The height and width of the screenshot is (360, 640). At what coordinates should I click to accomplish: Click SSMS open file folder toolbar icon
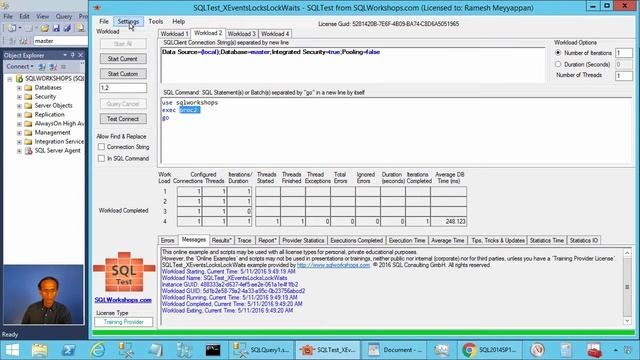click(x=44, y=28)
